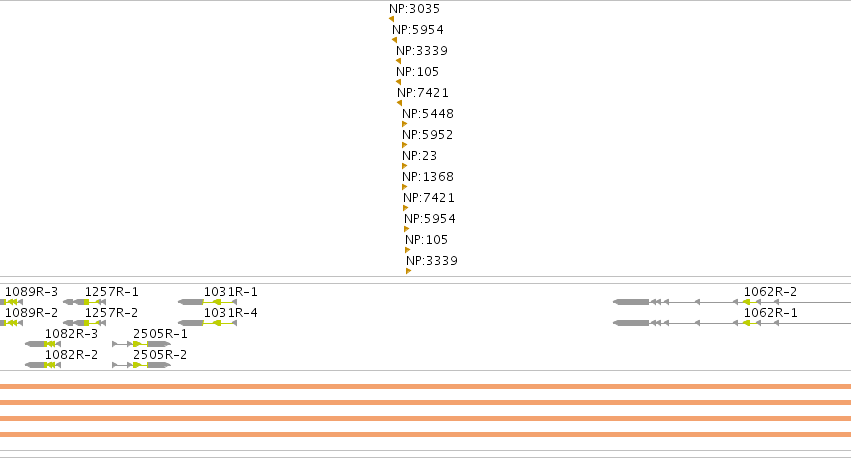Image resolution: width=851 pixels, height=458 pixels.
Task: Select transcript label 1089R-2
Action: tap(31, 313)
